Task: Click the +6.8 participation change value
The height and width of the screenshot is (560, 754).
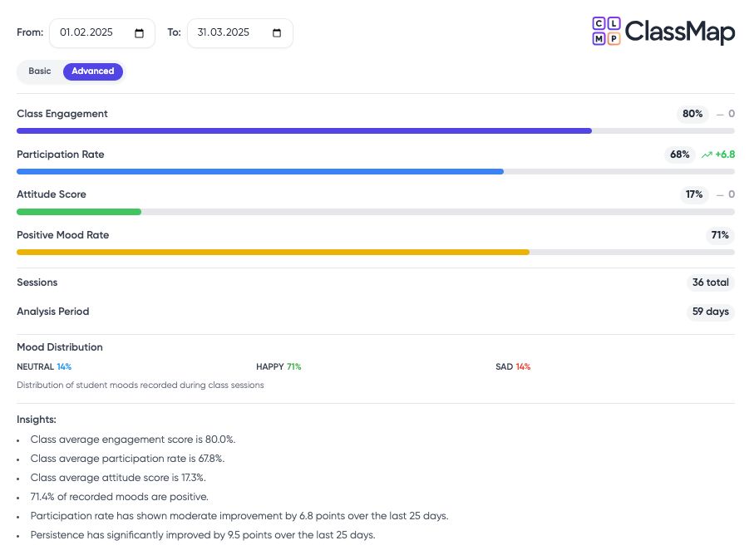Action: [x=725, y=155]
